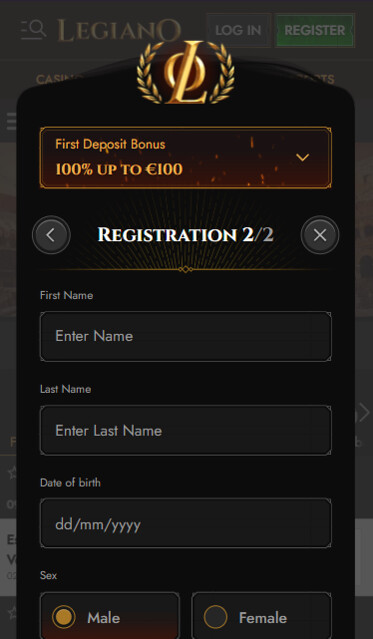Click the golden laurel L logo
373x639 pixels.
[186, 72]
